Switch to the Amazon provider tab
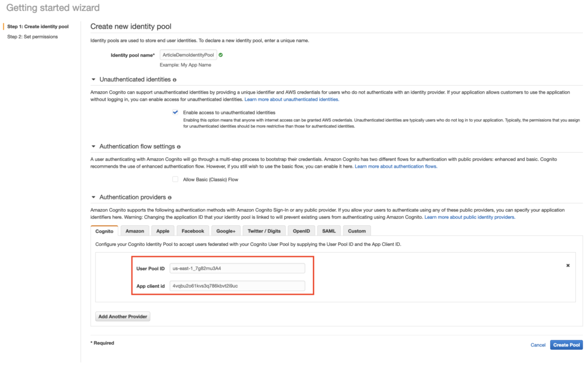 134,231
